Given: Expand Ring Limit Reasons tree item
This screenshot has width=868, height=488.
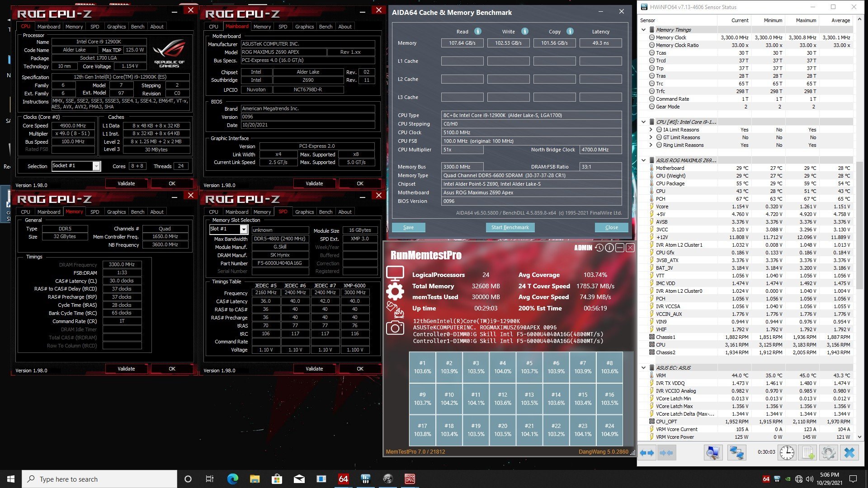Looking at the screenshot, I should pyautogui.click(x=651, y=145).
